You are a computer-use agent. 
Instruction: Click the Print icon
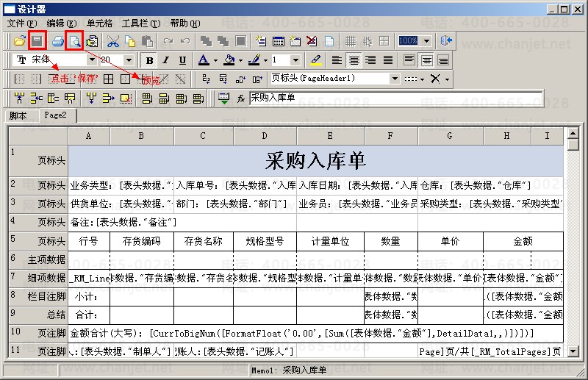pyautogui.click(x=58, y=40)
